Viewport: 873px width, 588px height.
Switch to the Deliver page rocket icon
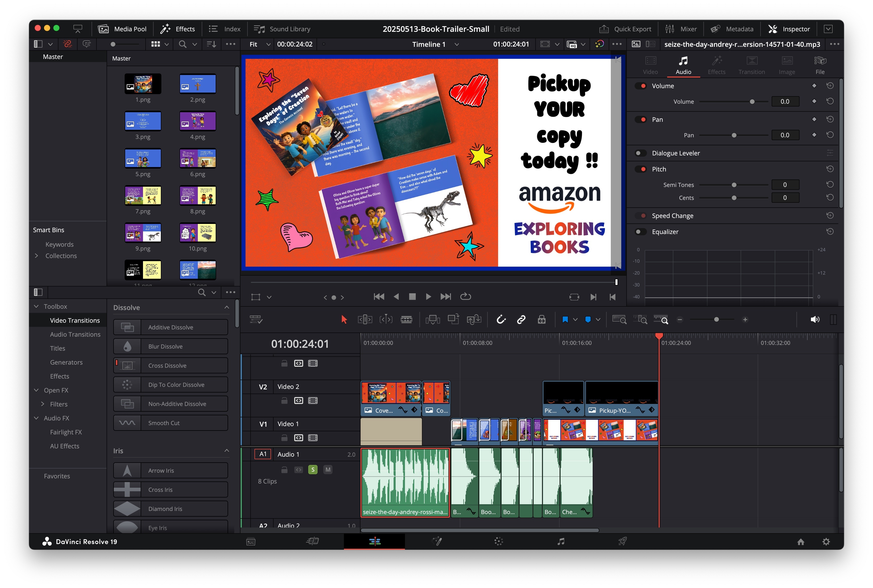(622, 541)
